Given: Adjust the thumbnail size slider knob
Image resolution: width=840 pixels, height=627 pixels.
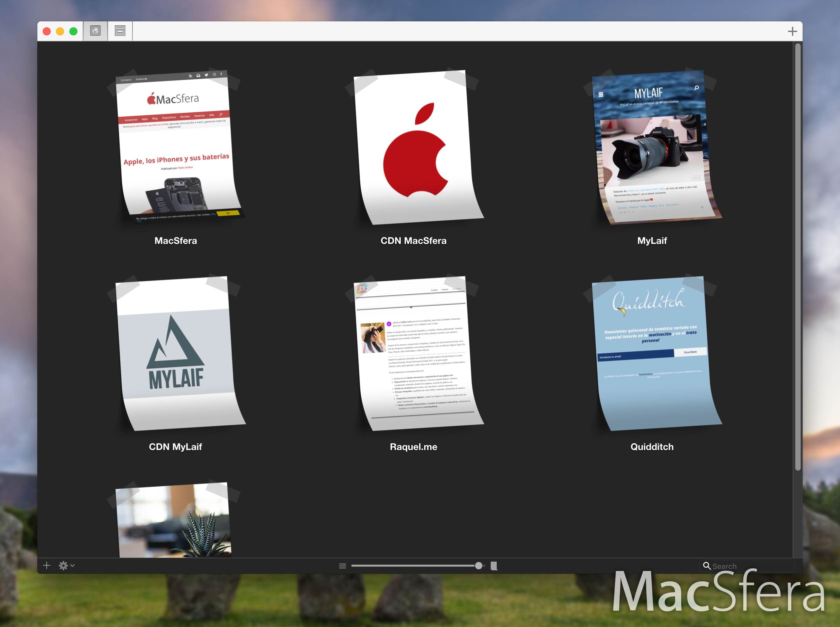Looking at the screenshot, I should 479,566.
